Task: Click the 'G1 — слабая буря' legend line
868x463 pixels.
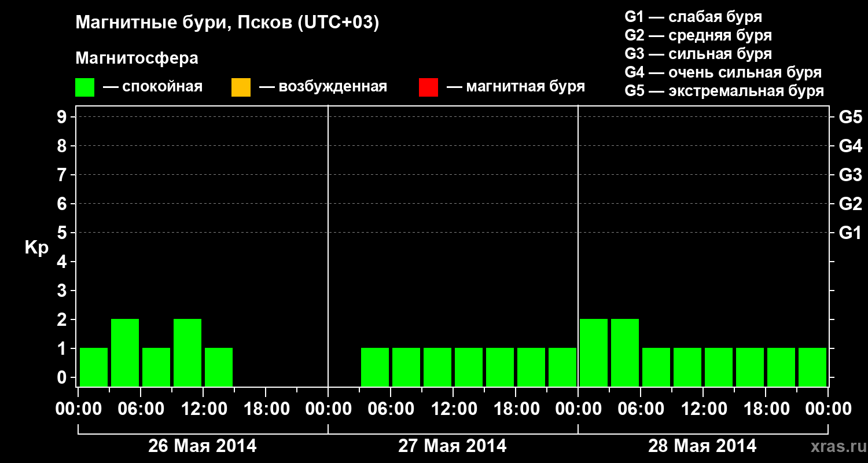Action: [693, 17]
